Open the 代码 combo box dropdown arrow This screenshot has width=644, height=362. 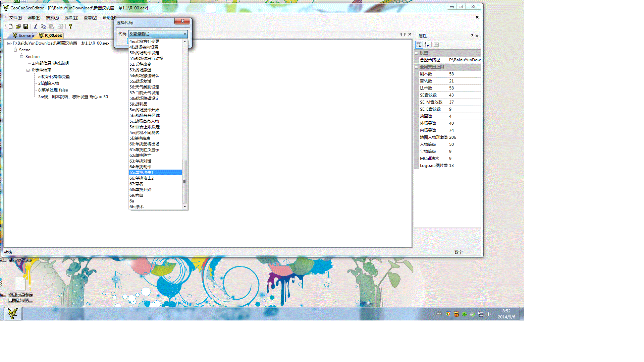pyautogui.click(x=184, y=34)
